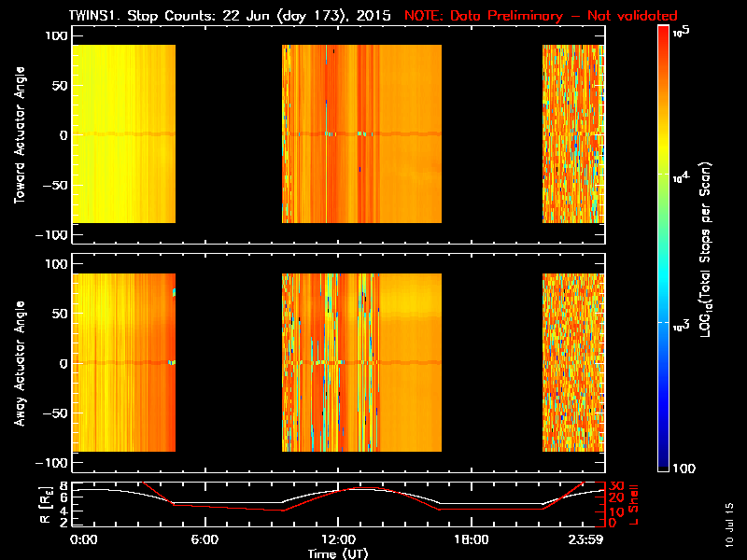This screenshot has width=747, height=560.
Task: Click the vertical color scale bar
Action: click(664, 250)
